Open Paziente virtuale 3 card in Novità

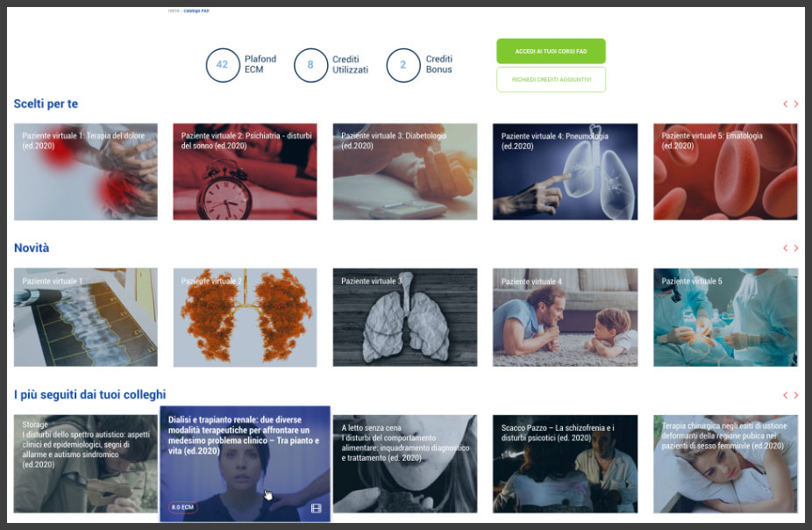tap(405, 317)
